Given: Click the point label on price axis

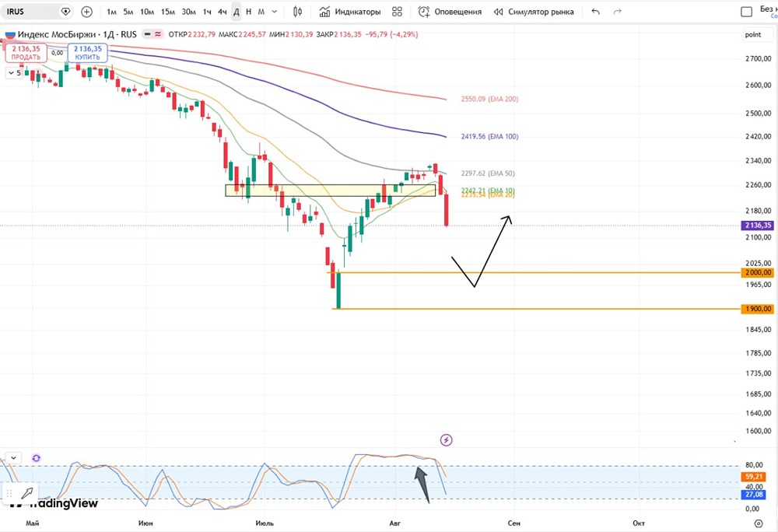Looking at the screenshot, I should click(x=752, y=35).
